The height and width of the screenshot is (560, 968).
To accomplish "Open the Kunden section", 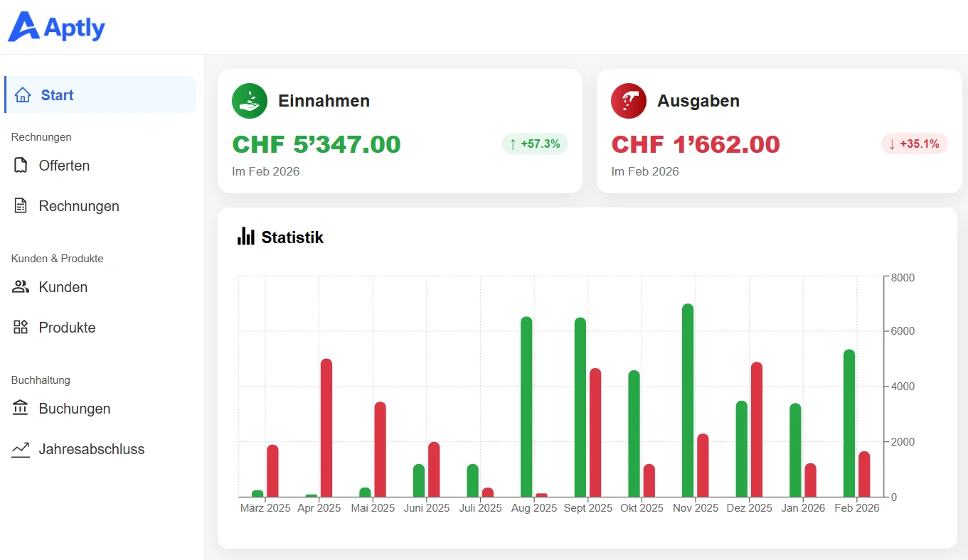I will (x=63, y=287).
